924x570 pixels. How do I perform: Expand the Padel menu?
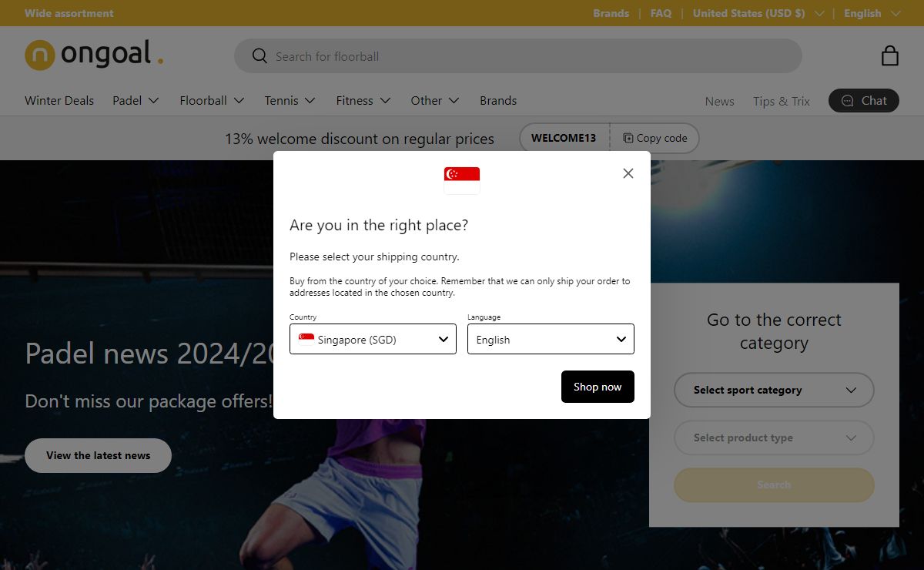[136, 101]
